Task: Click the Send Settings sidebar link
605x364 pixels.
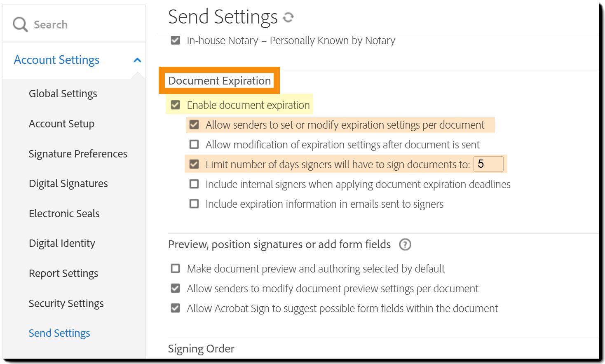Action: (59, 333)
